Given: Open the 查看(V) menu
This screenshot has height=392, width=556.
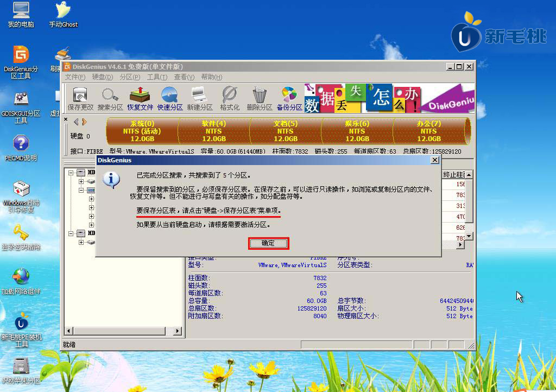Looking at the screenshot, I should click(184, 77).
